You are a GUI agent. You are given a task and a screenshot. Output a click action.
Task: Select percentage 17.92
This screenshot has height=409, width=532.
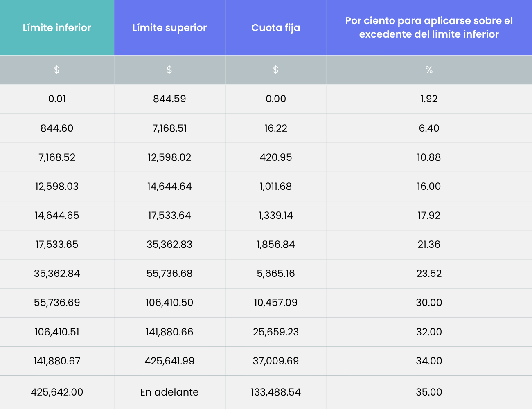[429, 215]
